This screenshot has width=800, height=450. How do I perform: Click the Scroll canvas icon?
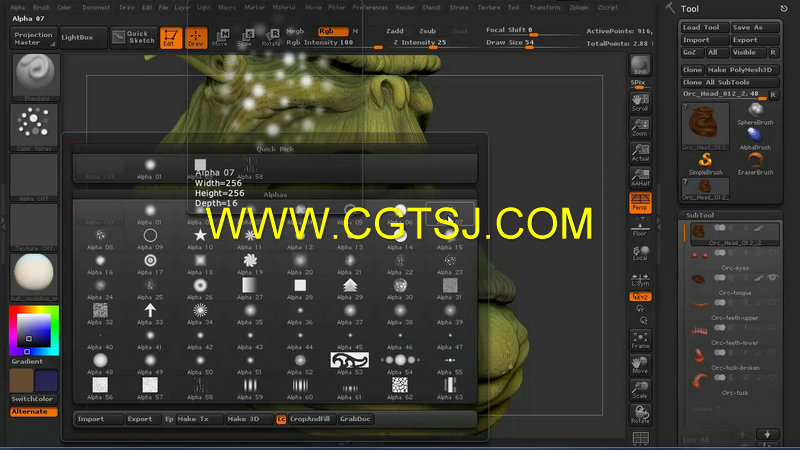click(x=640, y=102)
